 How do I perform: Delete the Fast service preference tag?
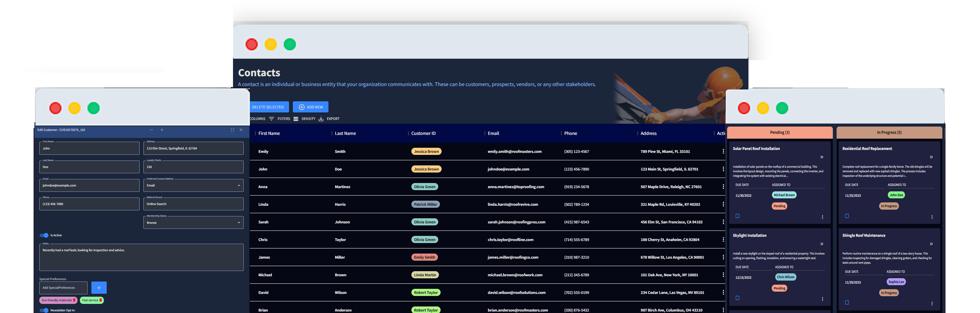tap(100, 300)
